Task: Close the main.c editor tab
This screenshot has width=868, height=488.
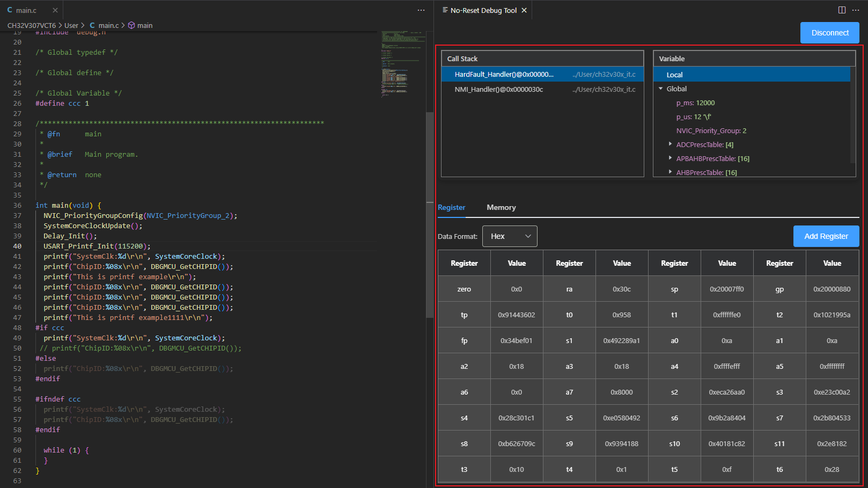Action: coord(55,10)
